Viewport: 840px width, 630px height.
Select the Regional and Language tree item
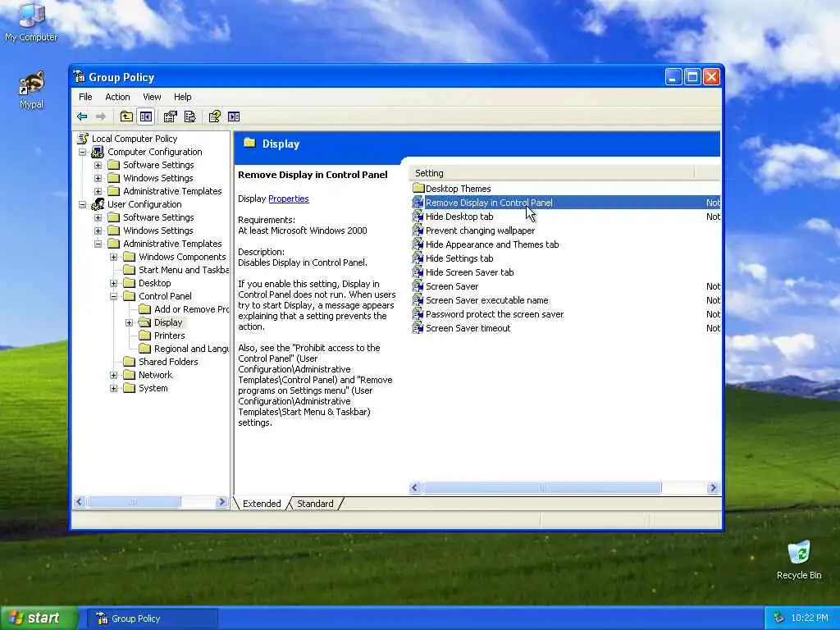pyautogui.click(x=191, y=349)
